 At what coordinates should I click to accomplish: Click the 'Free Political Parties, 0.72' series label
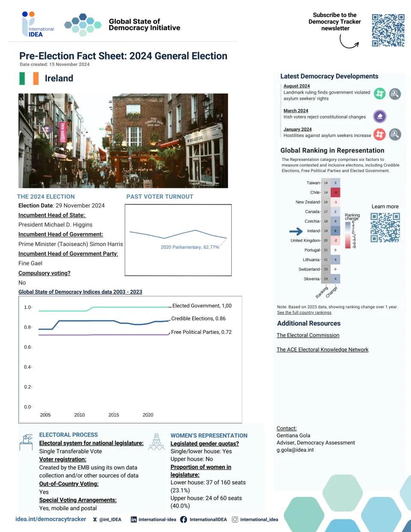[201, 332]
